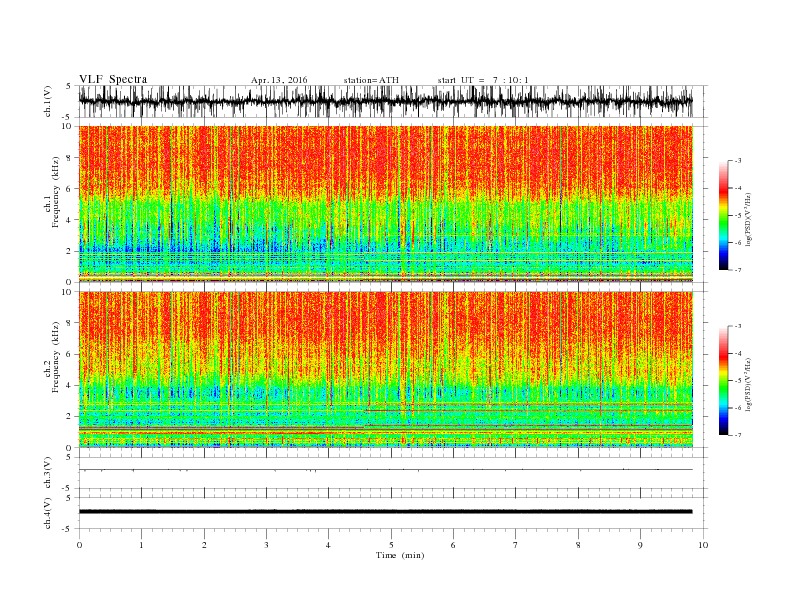This screenshot has width=792, height=612.
Task: Click time-axis tick label "9" at bottom
Action: click(x=640, y=545)
